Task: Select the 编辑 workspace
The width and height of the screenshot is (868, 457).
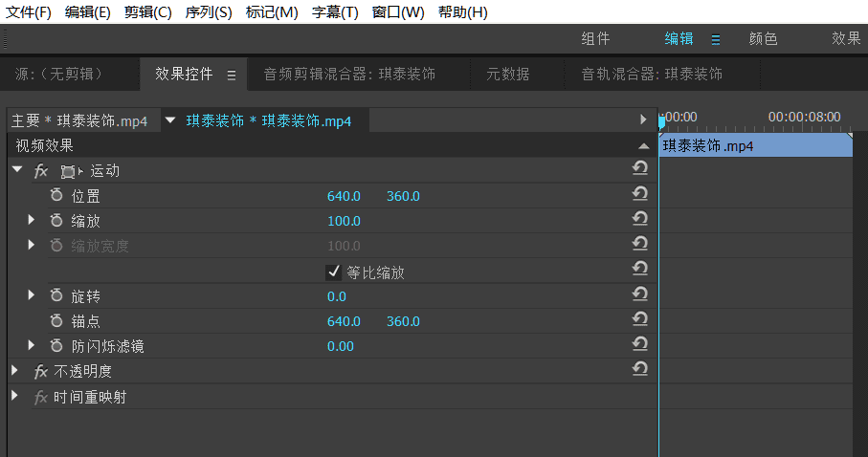Action: [x=679, y=39]
